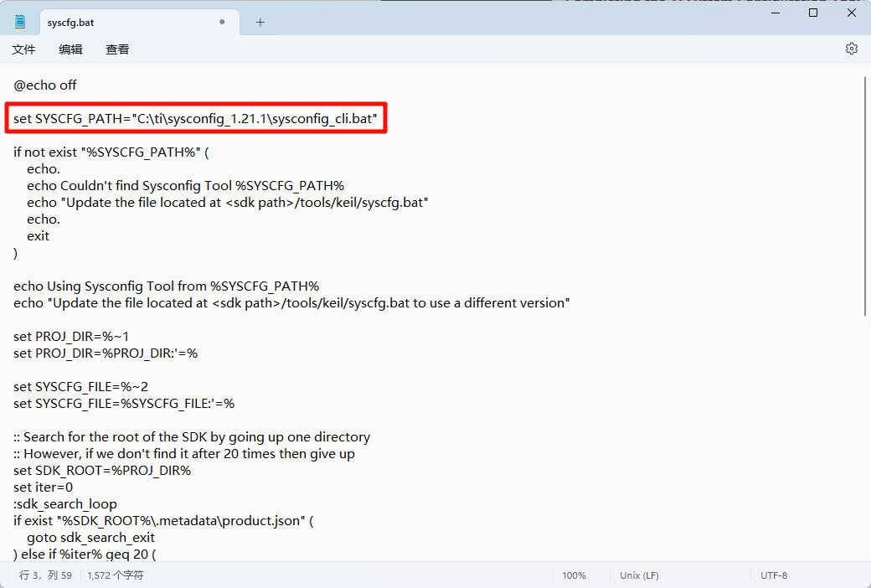Click the ':: Search for the root' comment
Screen dimensions: 871x588
point(192,437)
